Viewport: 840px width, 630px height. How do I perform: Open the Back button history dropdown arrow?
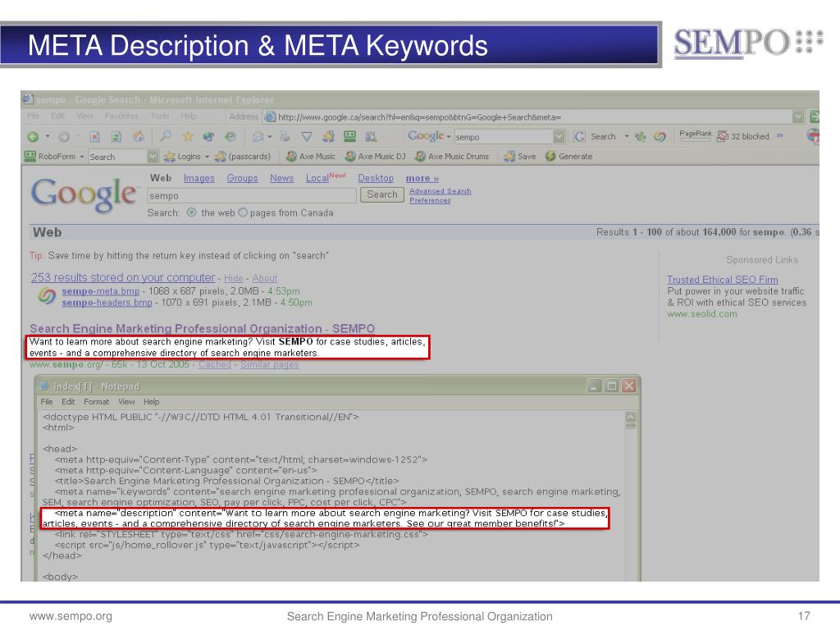pyautogui.click(x=48, y=137)
